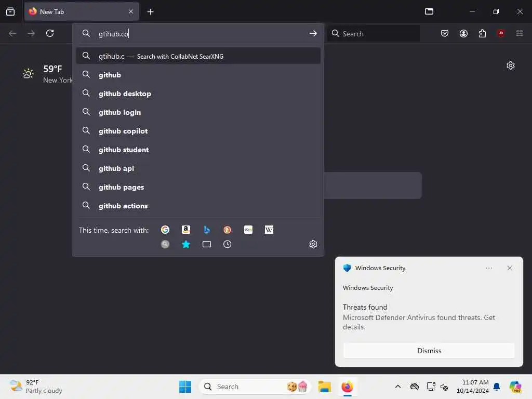Screen dimensions: 532x399
Task: Search open tabs with tab icon
Action: (207, 244)
